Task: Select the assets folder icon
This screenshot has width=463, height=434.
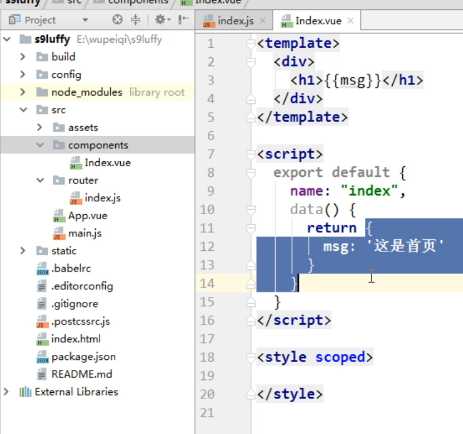Action: (x=59, y=127)
